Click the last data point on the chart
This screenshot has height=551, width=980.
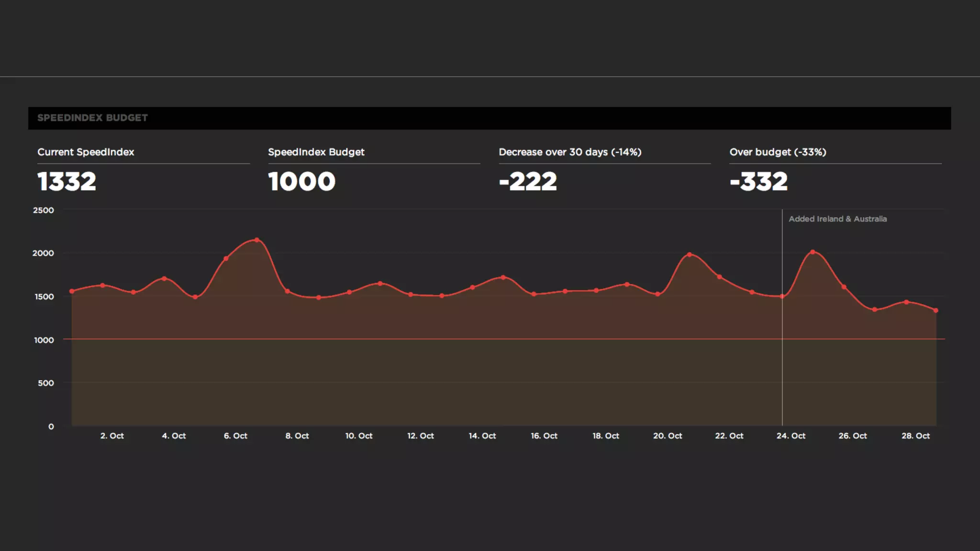936,310
